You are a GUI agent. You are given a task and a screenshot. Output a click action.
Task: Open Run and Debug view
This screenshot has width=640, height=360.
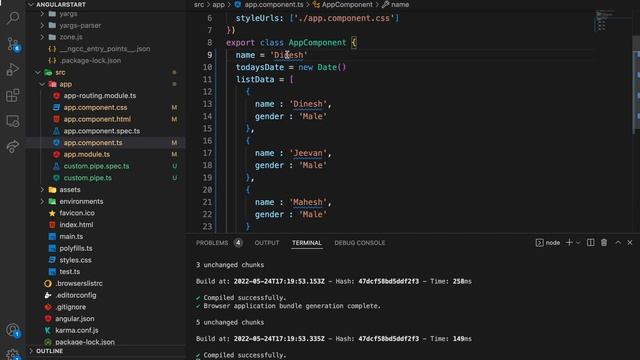(13, 69)
